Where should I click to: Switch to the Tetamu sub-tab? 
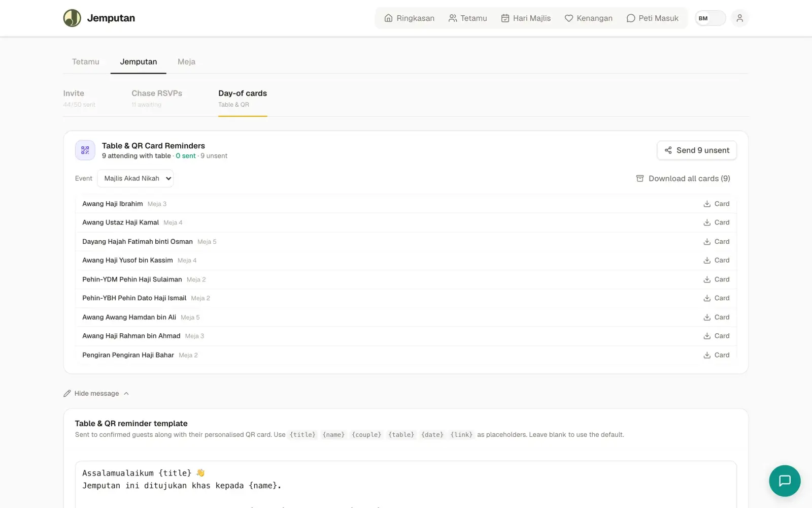(x=86, y=61)
